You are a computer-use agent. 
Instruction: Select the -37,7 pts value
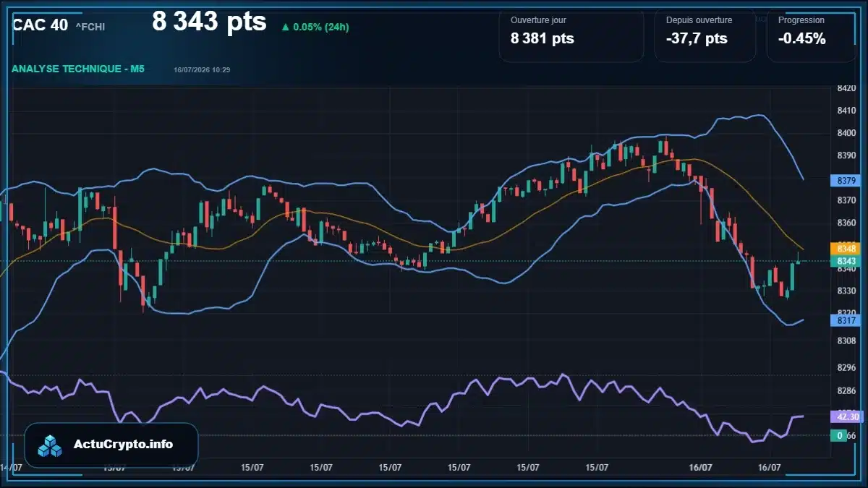pos(697,39)
